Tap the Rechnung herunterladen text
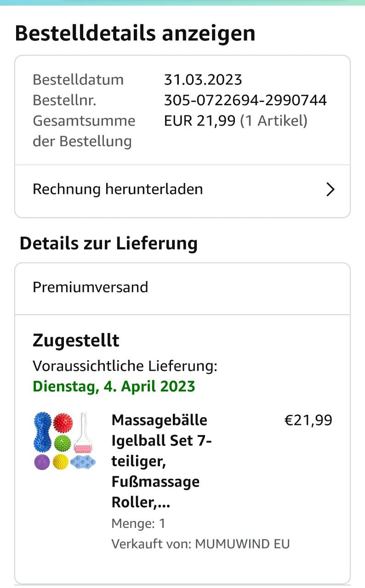 (x=118, y=189)
